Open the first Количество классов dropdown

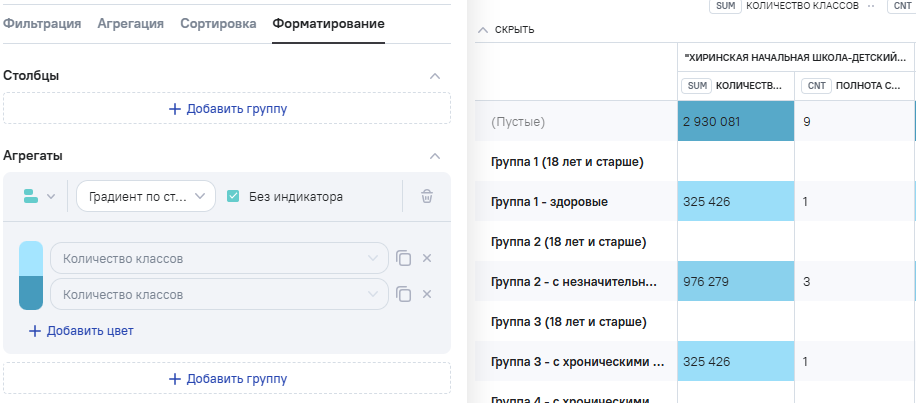click(219, 259)
